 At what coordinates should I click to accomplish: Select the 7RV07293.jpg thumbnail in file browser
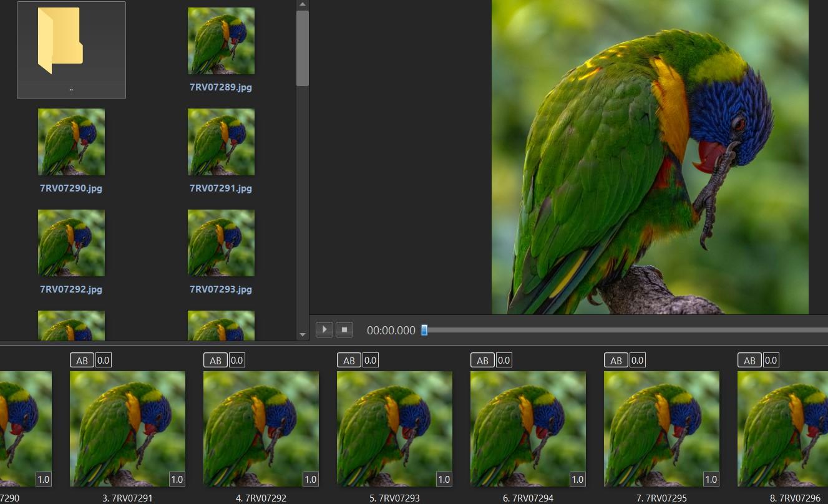(x=221, y=243)
